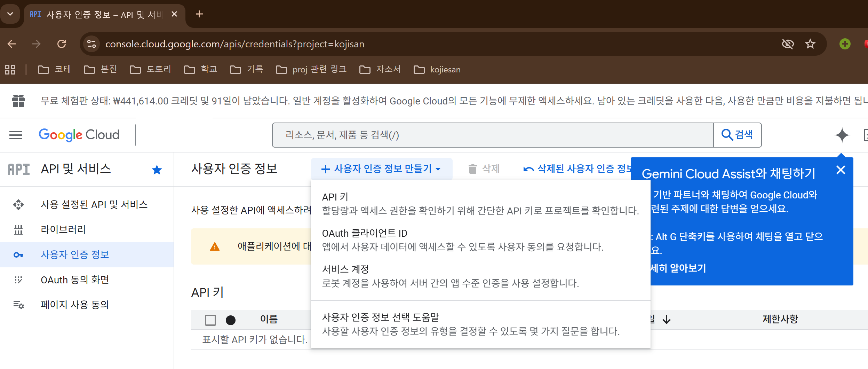The height and width of the screenshot is (369, 868).
Task: Click the Google Cloud logo
Action: tap(79, 135)
